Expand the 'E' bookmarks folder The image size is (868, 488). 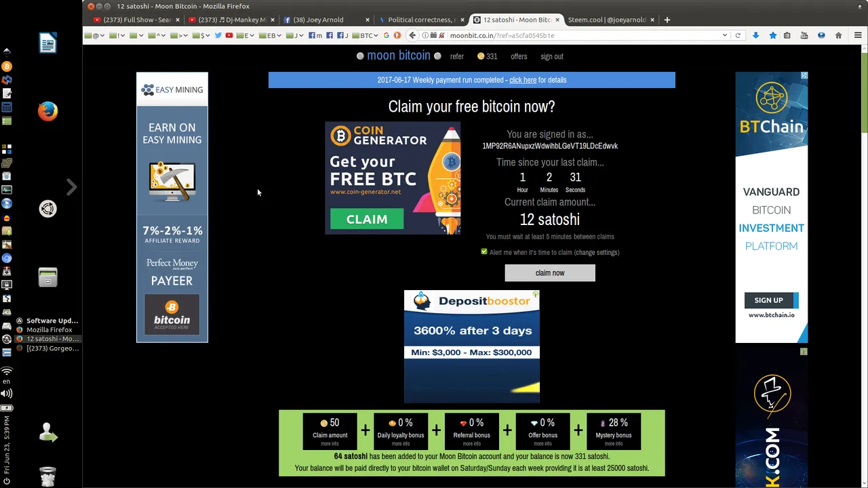point(245,35)
